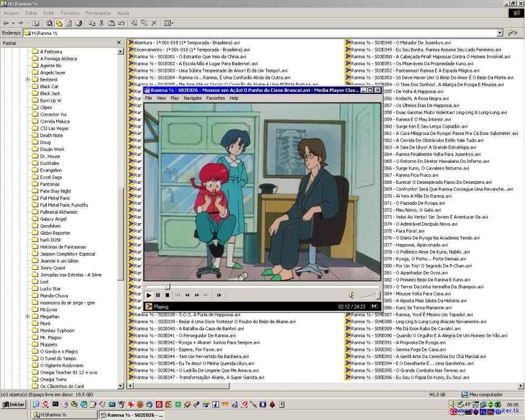Click the frame-step button in player
The image size is (525, 420).
pos(219,295)
